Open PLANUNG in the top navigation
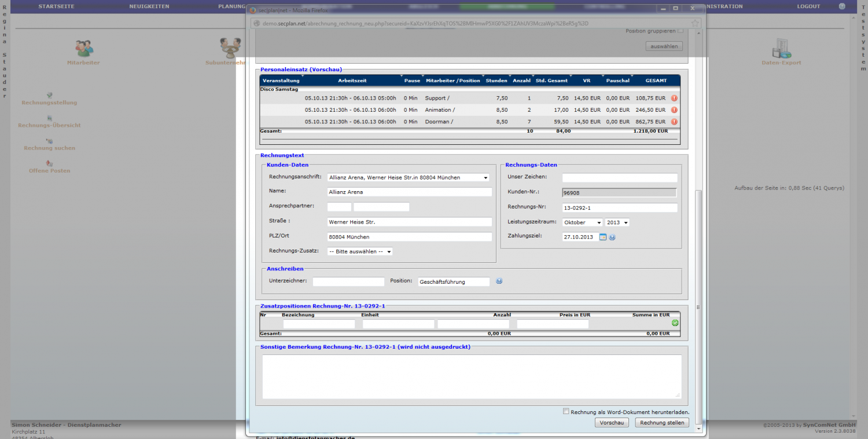The image size is (868, 439). [232, 6]
